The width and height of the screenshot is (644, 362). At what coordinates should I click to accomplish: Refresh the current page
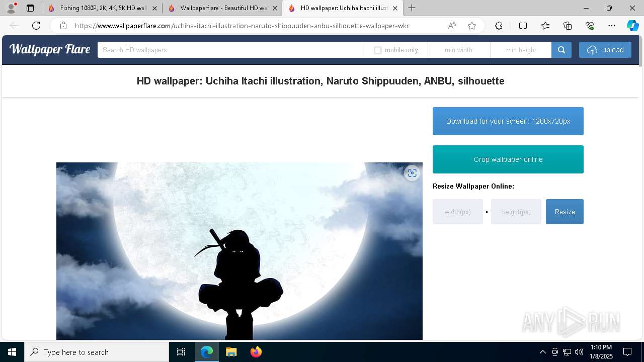36,26
